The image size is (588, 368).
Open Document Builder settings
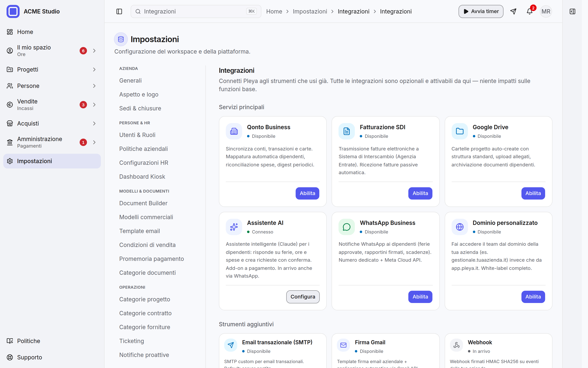[143, 203]
